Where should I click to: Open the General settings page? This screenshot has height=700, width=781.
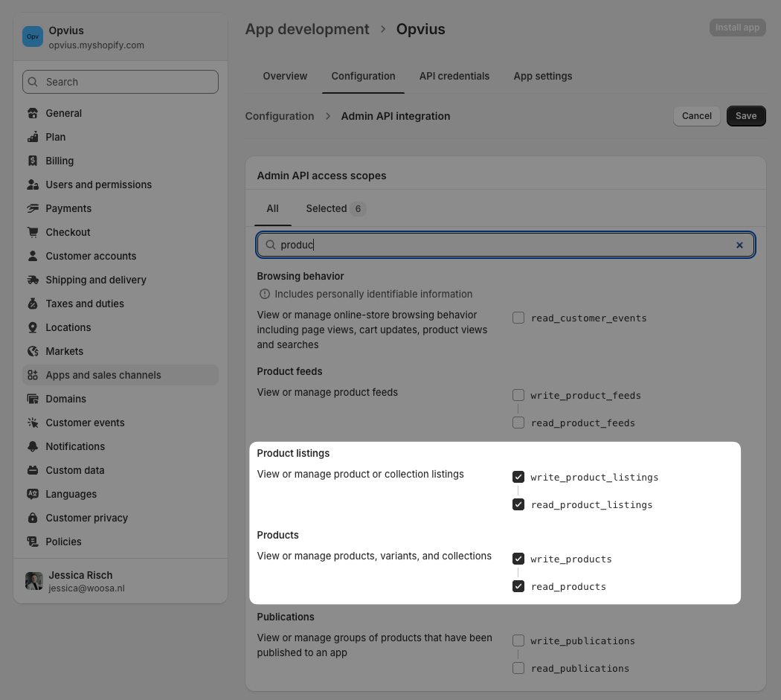(120, 113)
